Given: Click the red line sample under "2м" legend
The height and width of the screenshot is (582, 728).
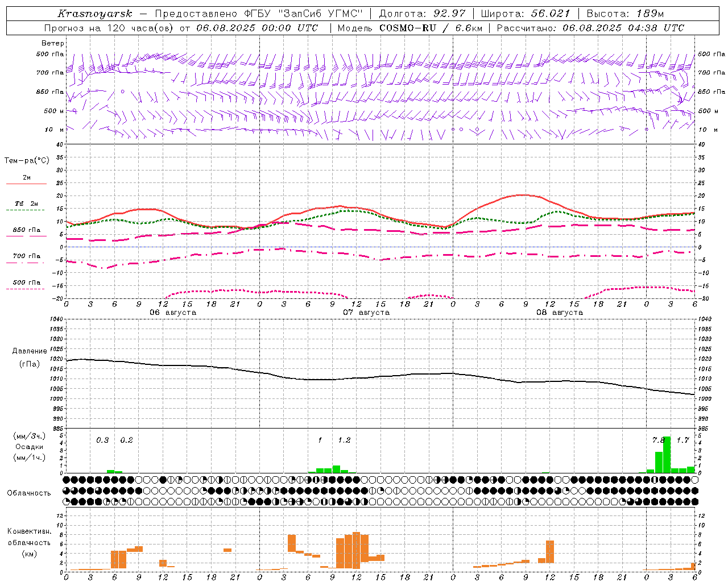Looking at the screenshot, I should [x=26, y=184].
